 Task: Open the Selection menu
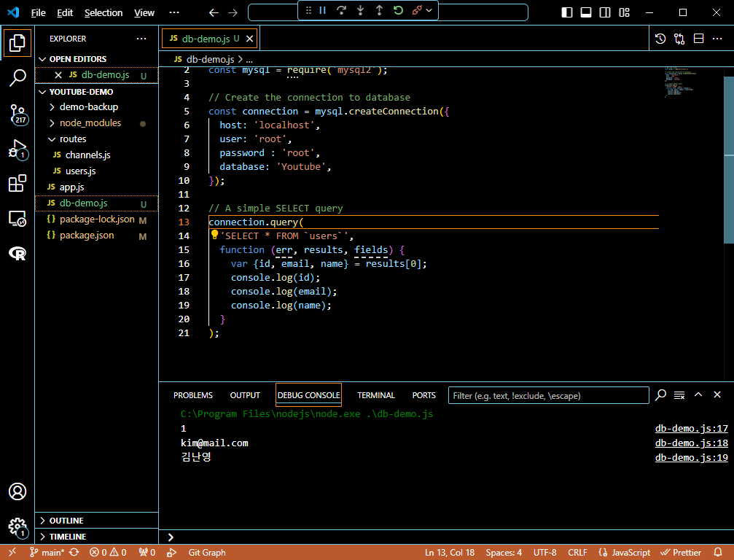[104, 12]
